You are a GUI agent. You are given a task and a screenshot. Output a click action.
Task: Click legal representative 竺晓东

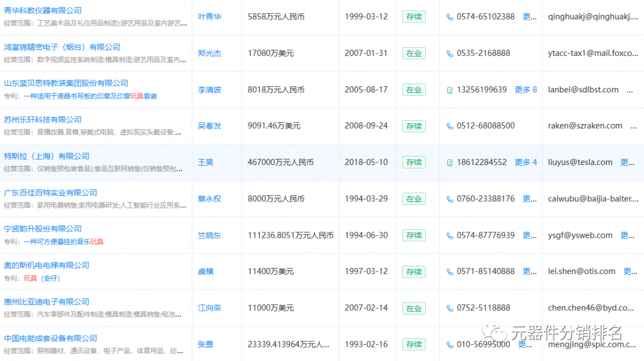click(209, 235)
